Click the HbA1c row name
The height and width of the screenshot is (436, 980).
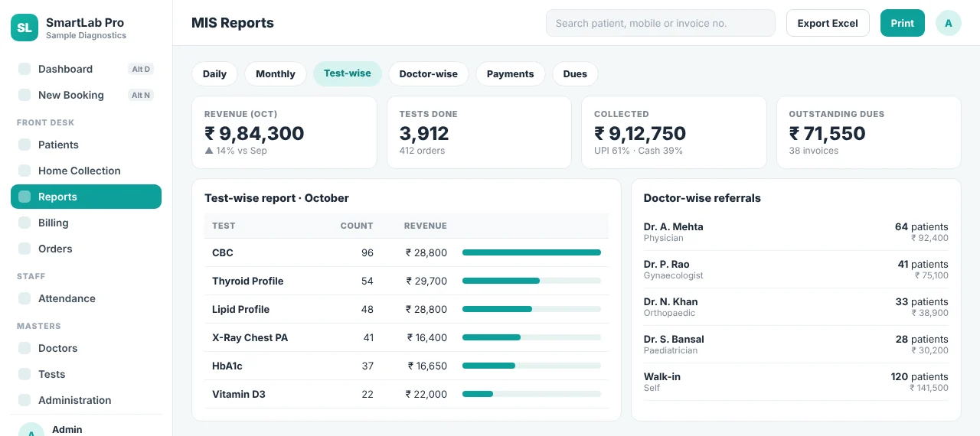tap(227, 366)
